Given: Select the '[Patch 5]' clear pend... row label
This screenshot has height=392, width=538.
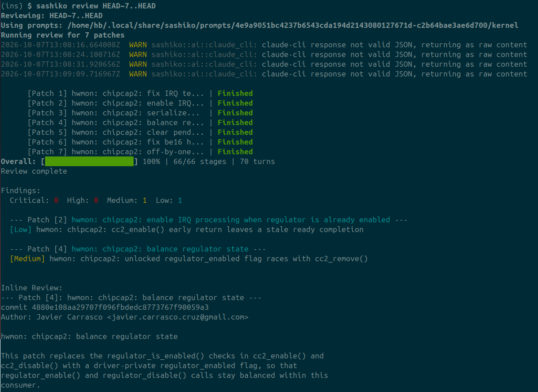Looking at the screenshot, I should (116, 132).
